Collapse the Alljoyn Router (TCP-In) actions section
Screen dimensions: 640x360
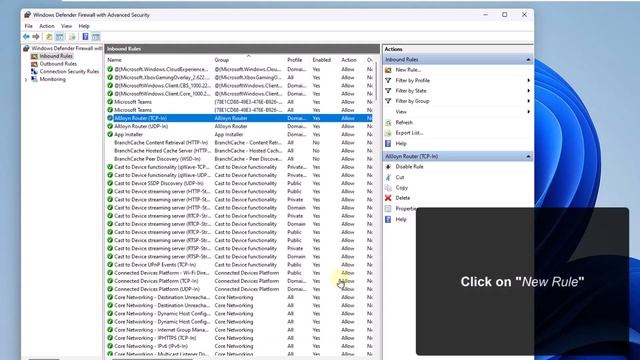click(x=528, y=156)
